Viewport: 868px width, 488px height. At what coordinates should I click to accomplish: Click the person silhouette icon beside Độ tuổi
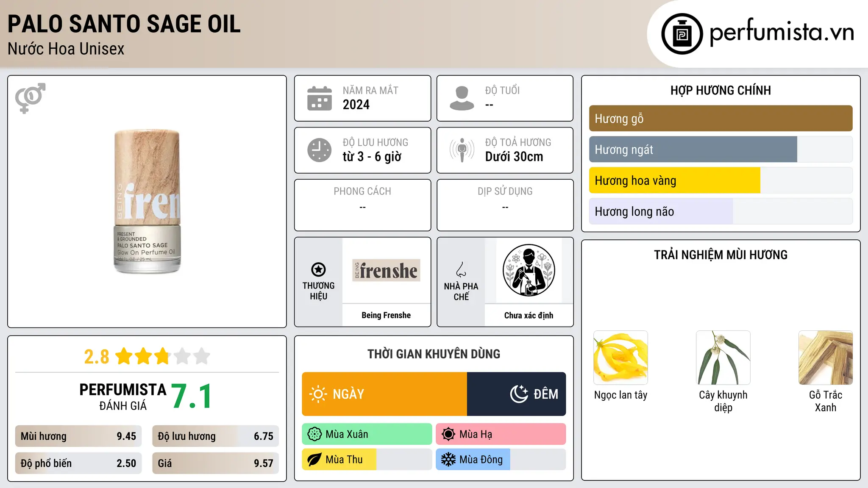(462, 98)
